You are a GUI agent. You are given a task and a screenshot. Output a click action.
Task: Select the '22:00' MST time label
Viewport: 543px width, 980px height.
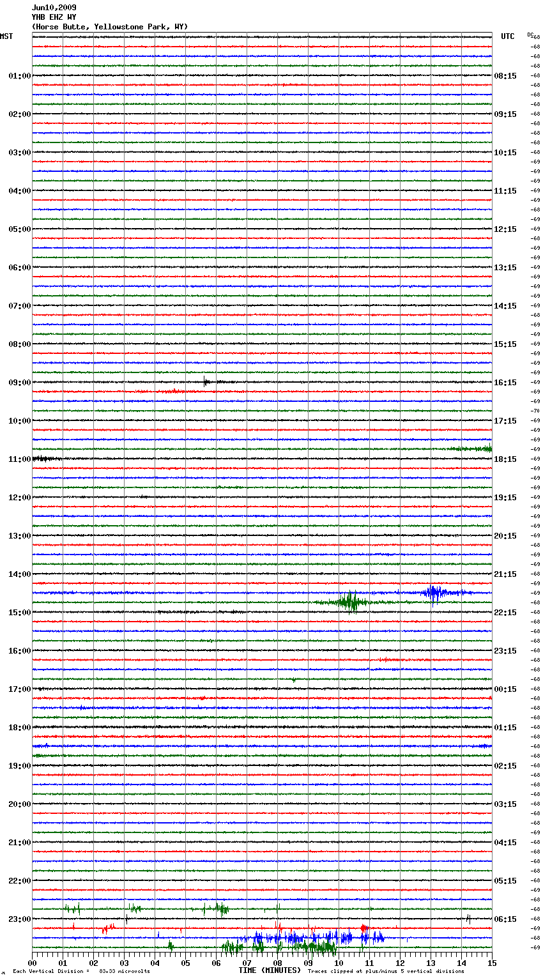[20, 881]
